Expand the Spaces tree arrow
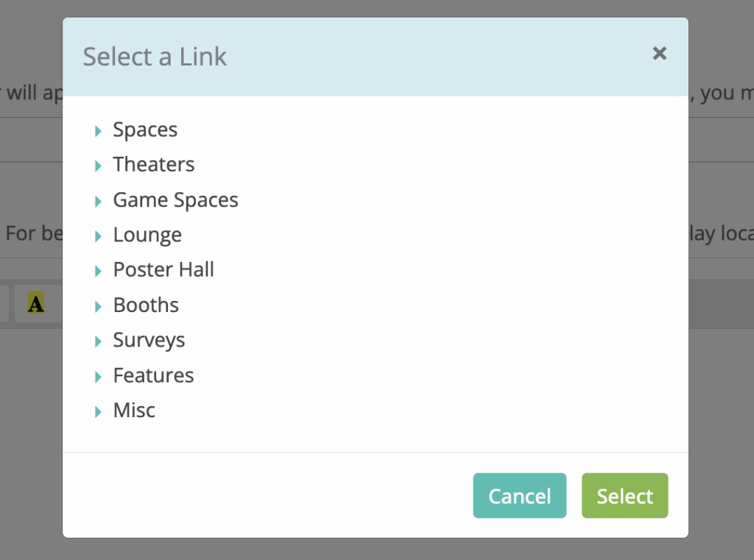Image resolution: width=754 pixels, height=560 pixels. click(98, 131)
